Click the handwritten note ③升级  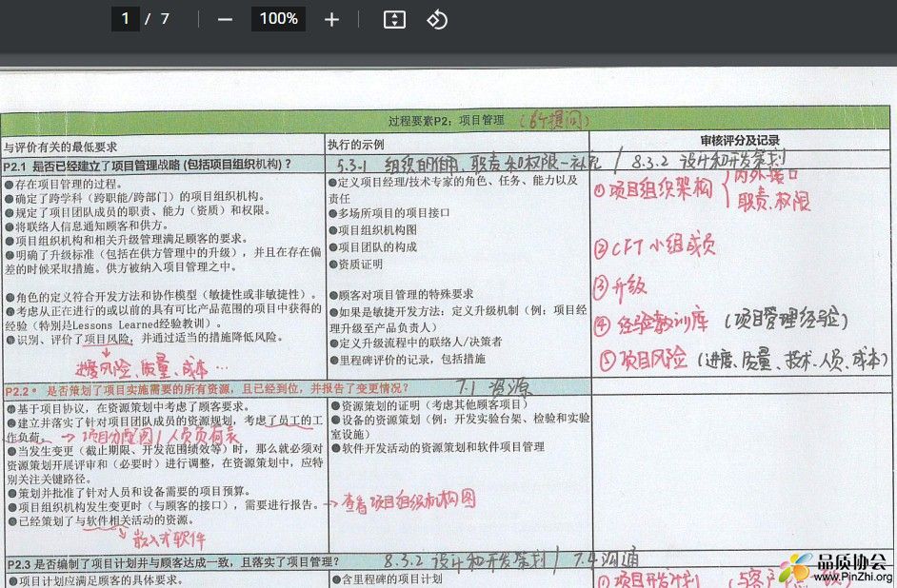[x=620, y=286]
